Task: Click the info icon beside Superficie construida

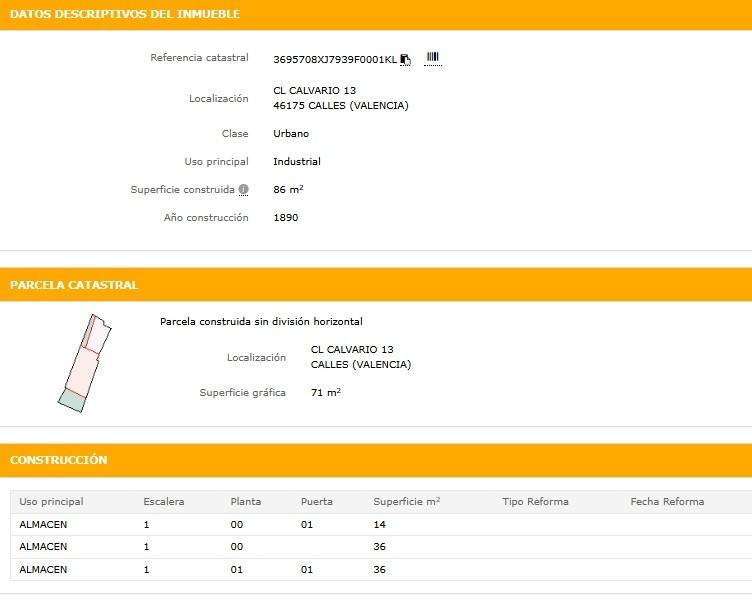Action: 243,190
